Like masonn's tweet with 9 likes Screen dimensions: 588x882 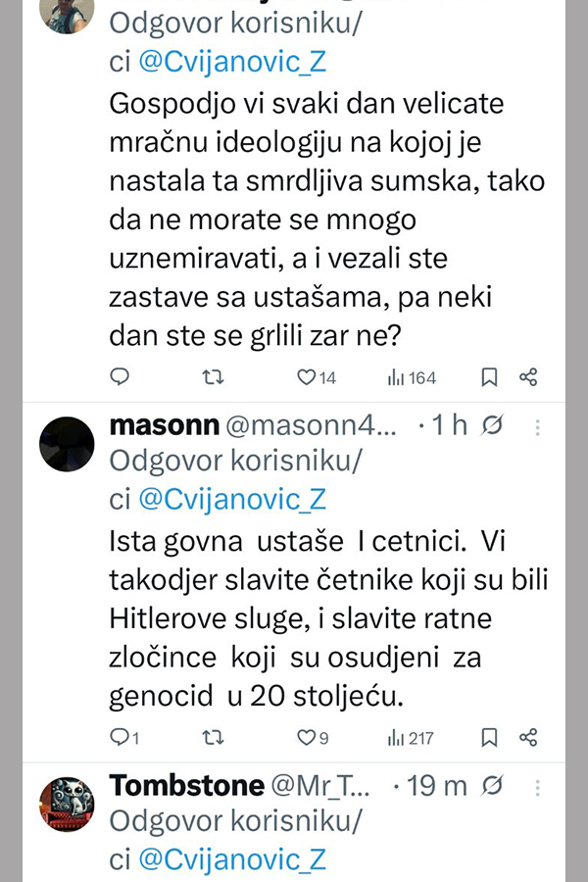307,737
